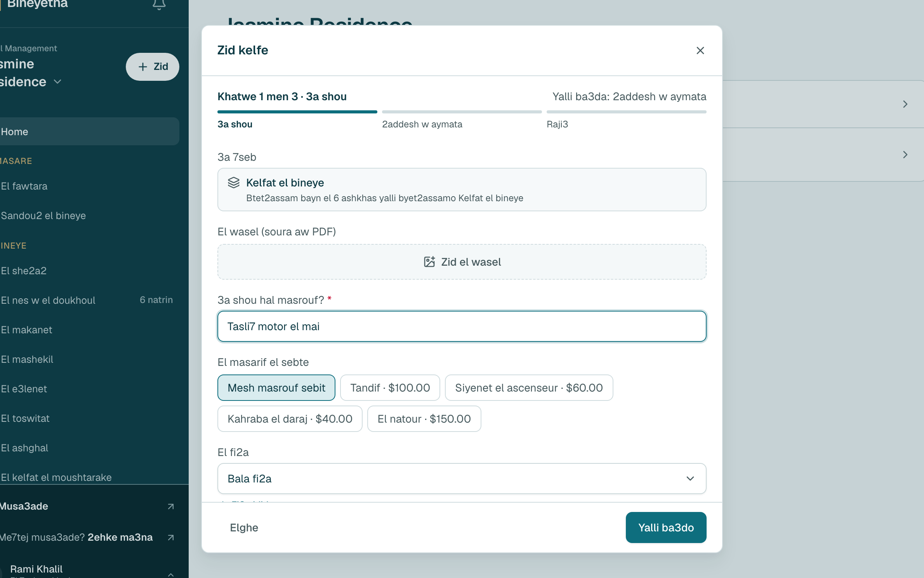Screen dimensions: 924x578
Task: Click the 2addesh w aymata step bar
Action: coord(462,112)
